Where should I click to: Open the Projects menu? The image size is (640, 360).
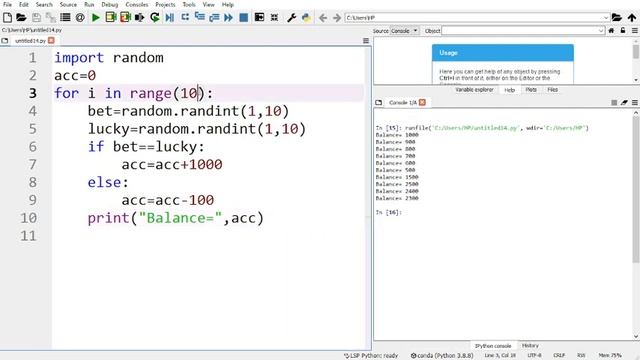165,4
